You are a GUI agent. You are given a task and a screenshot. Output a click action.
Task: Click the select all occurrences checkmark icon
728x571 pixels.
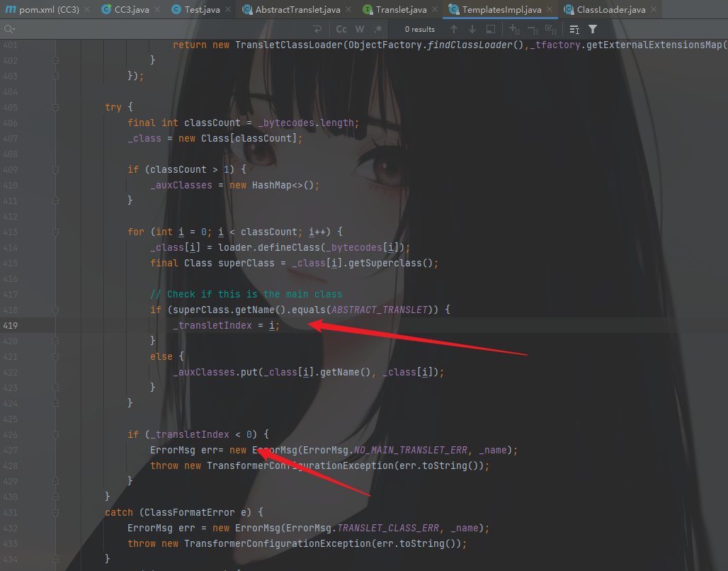click(551, 29)
